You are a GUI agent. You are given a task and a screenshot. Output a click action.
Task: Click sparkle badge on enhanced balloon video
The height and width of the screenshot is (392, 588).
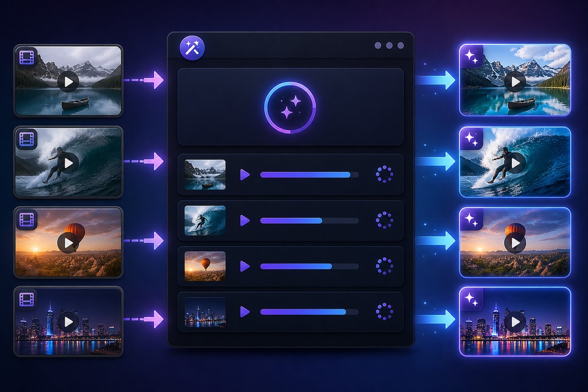[x=471, y=219]
